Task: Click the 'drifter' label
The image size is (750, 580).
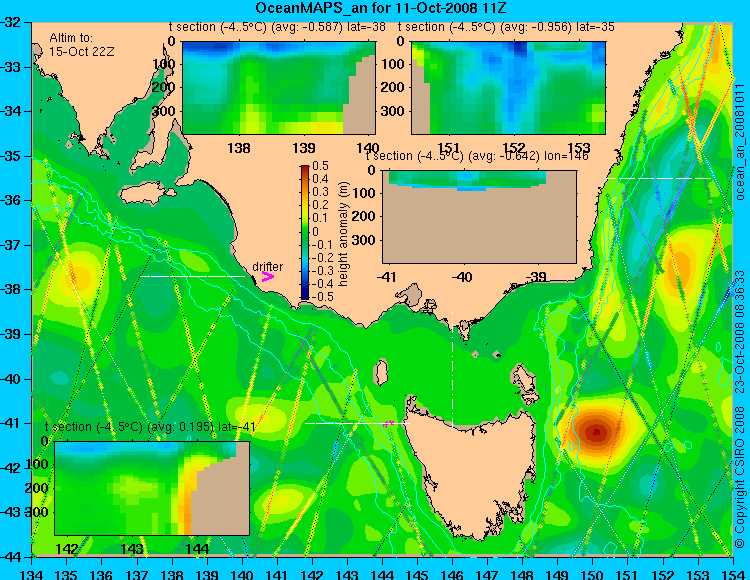Action: (x=267, y=266)
